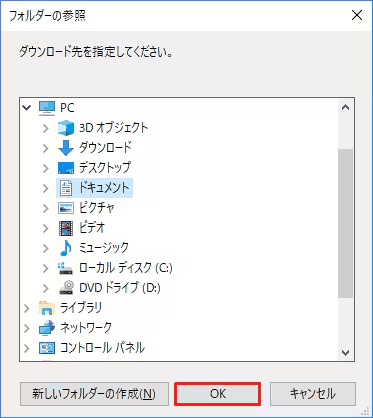Click the ライブラリ folder icon
This screenshot has width=373, height=418.
coord(47,308)
